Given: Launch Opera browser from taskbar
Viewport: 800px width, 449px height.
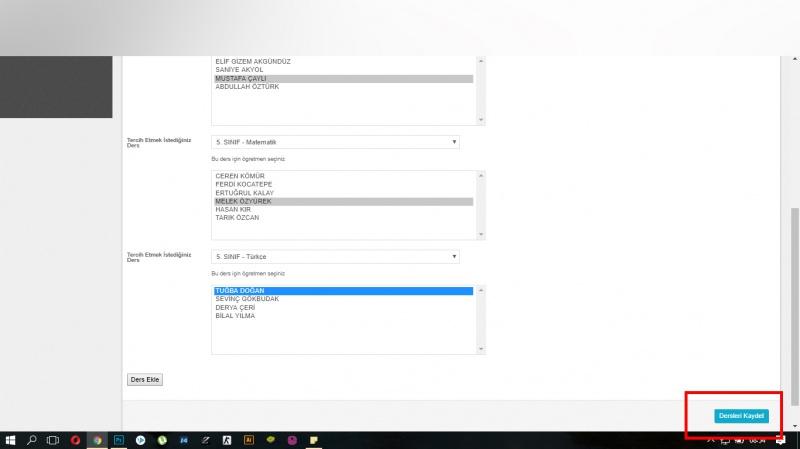Looking at the screenshot, I should 75,440.
